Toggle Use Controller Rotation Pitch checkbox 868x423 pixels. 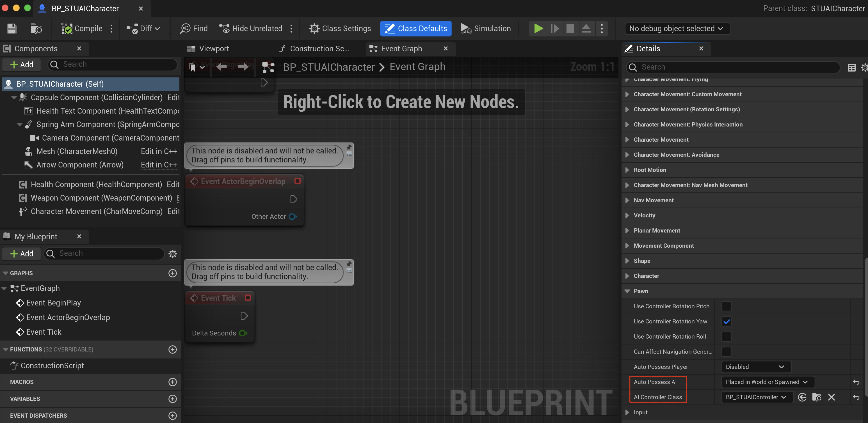[726, 306]
